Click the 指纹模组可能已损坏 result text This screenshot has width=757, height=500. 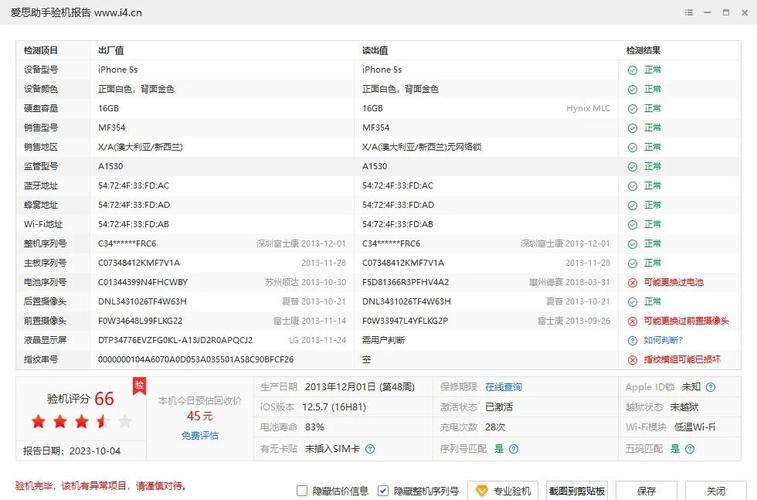[682, 360]
